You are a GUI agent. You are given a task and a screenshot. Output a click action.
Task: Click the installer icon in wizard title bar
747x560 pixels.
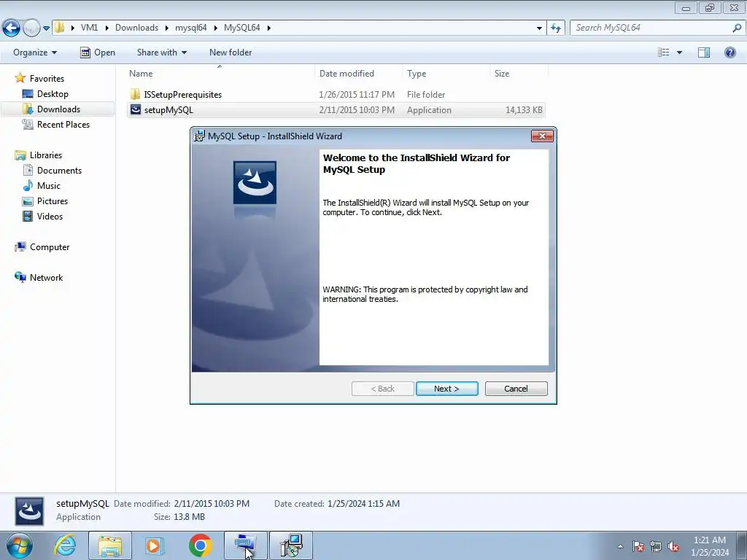pos(200,136)
